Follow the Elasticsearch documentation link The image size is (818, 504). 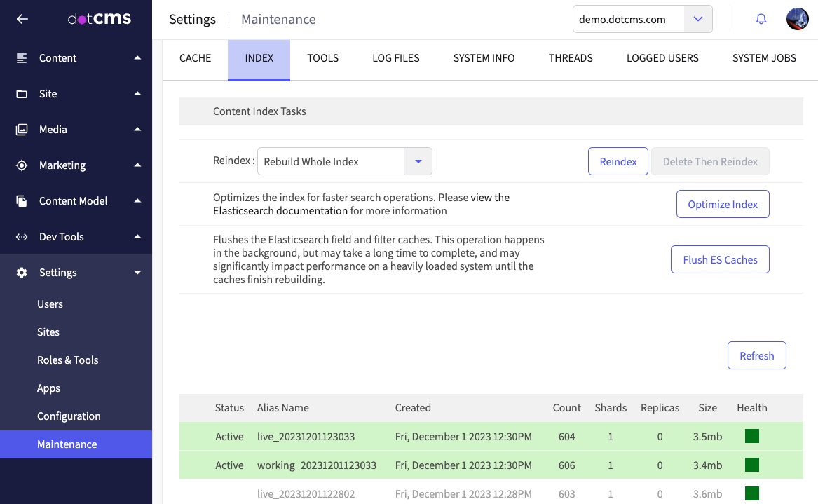tap(280, 211)
